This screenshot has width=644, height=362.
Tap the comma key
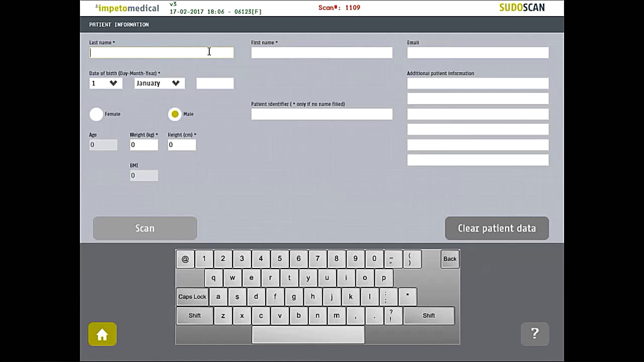355,316
